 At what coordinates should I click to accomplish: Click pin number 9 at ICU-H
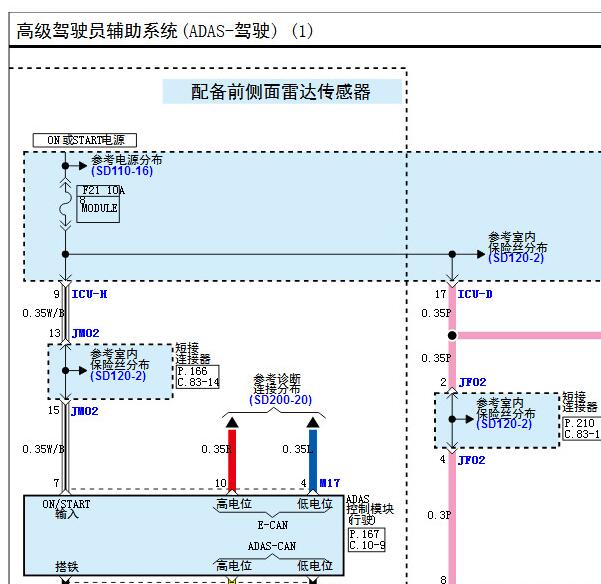tap(57, 294)
